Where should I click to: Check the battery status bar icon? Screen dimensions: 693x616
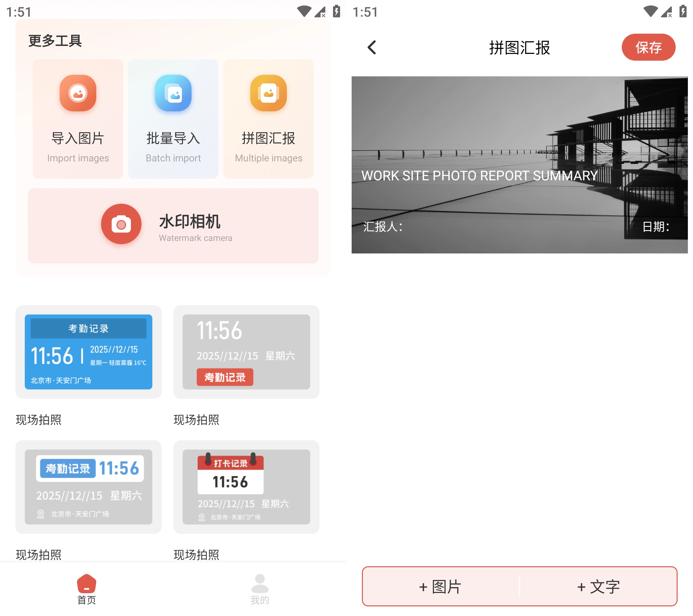[336, 11]
